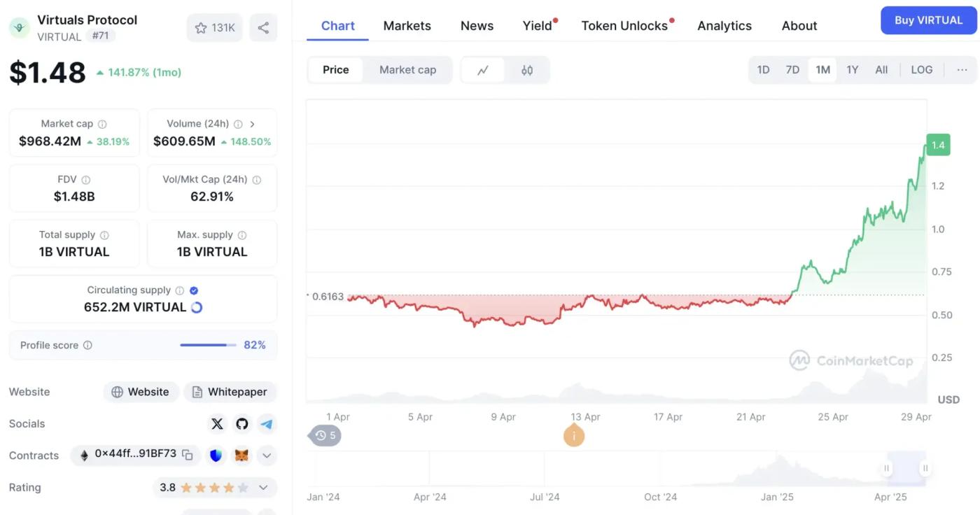This screenshot has height=515, width=980.
Task: Open the Token Unlocks tab
Action: (624, 26)
